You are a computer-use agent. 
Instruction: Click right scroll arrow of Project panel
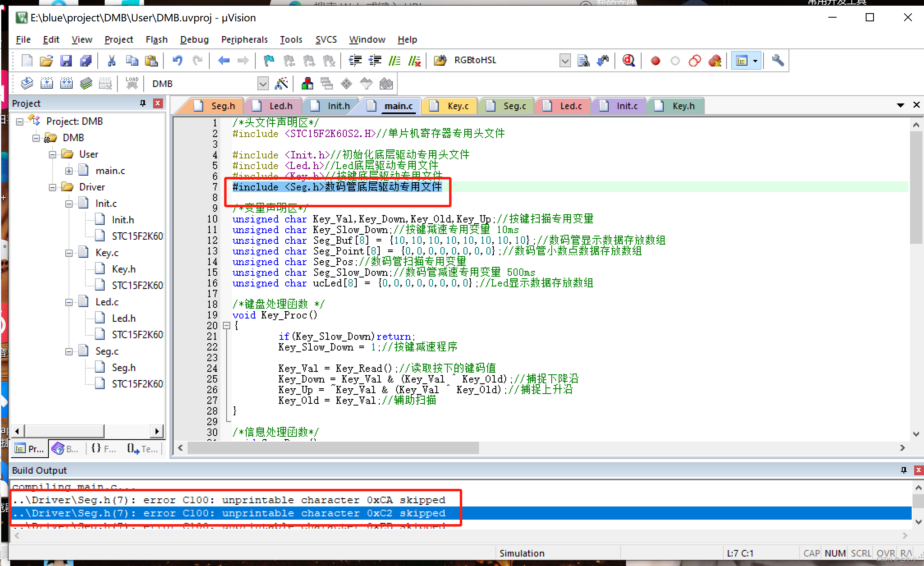click(157, 431)
